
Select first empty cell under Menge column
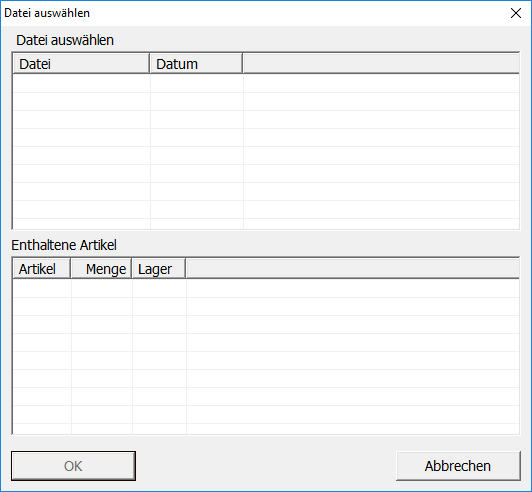(x=102, y=288)
